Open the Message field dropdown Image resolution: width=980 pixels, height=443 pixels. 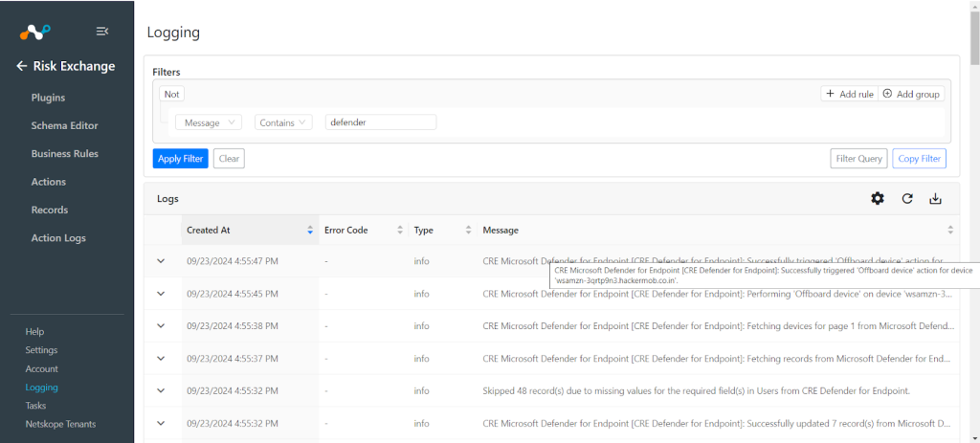coord(209,122)
